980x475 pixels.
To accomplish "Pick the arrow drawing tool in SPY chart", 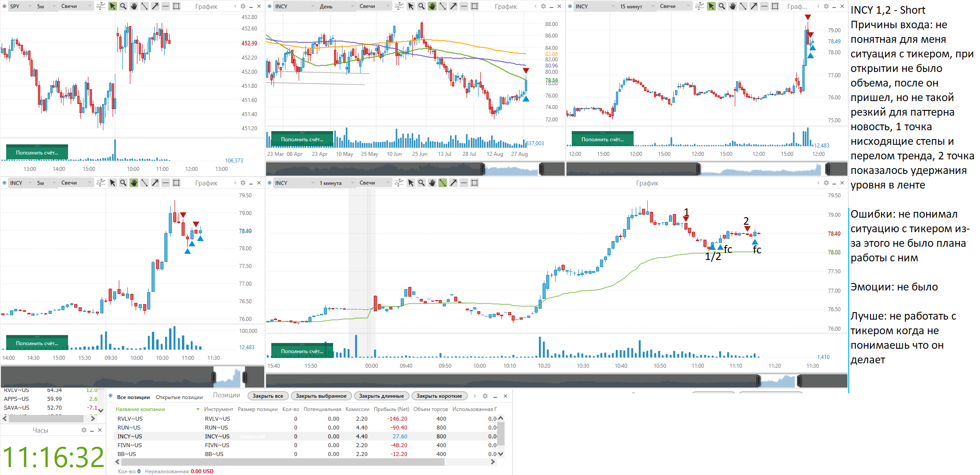I will [x=155, y=6].
